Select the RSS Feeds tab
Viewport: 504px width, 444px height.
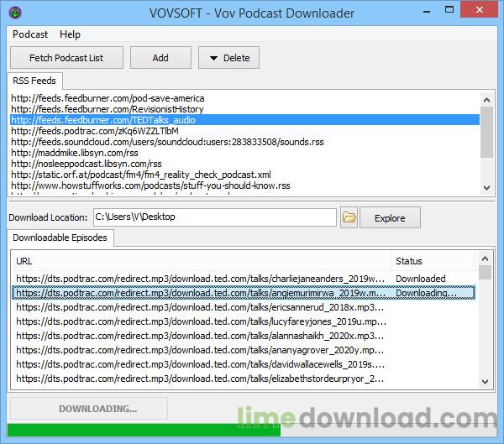pyautogui.click(x=34, y=81)
